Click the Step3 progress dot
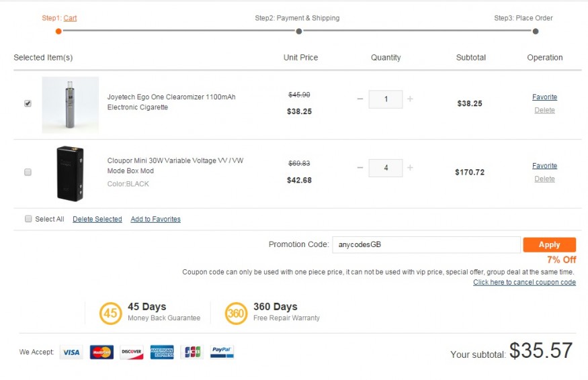588x380 pixels. (536, 31)
